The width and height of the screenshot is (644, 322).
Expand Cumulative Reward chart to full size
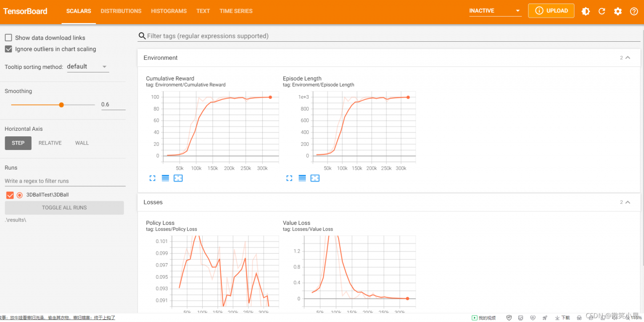click(152, 178)
